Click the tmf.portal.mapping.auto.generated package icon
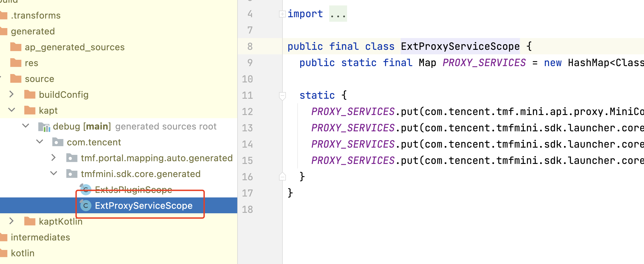The width and height of the screenshot is (644, 264). pyautogui.click(x=72, y=158)
